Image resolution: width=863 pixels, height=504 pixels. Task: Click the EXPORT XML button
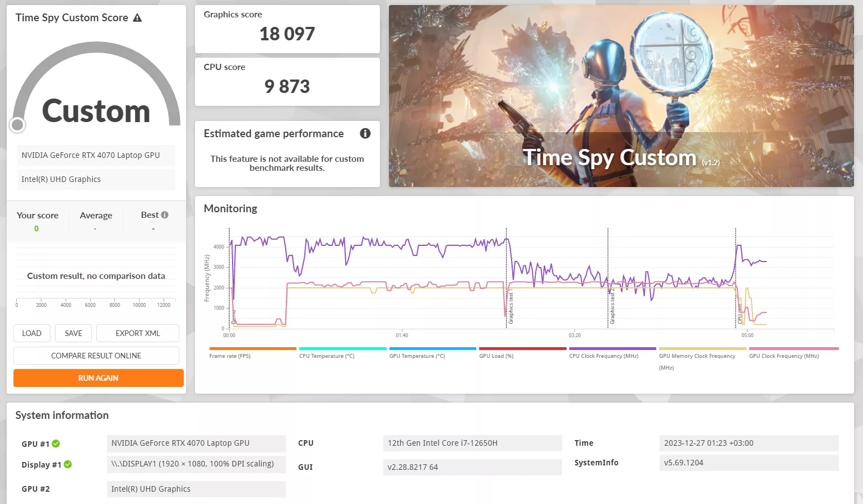coord(138,333)
